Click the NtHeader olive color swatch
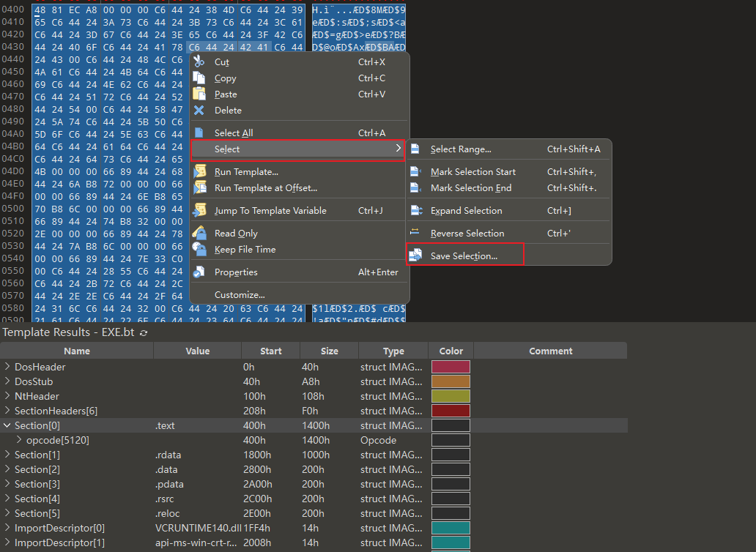The width and height of the screenshot is (756, 552). pos(451,396)
